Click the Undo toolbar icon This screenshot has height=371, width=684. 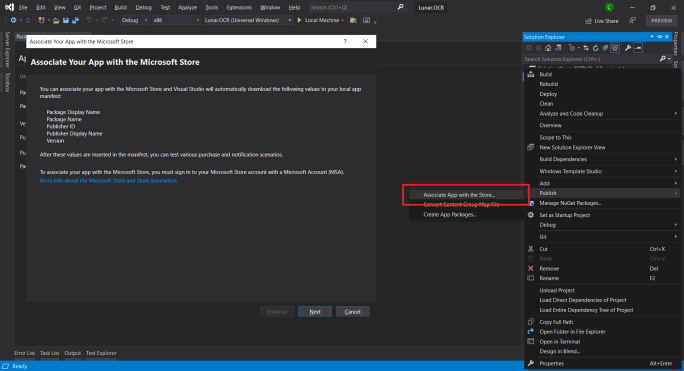pyautogui.click(x=89, y=20)
